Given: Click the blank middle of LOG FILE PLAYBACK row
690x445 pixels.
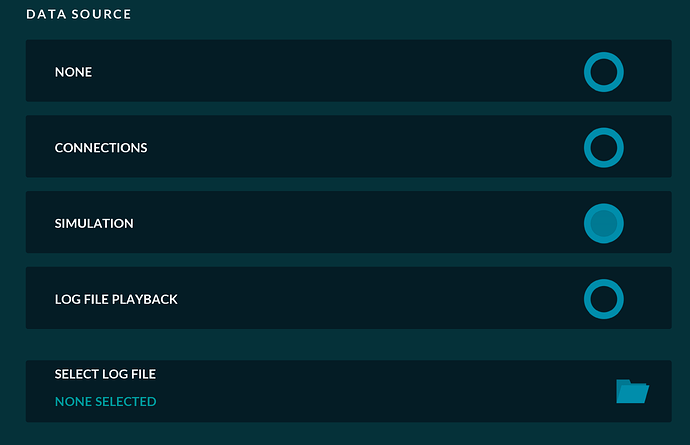Looking at the screenshot, I should (x=380, y=299).
